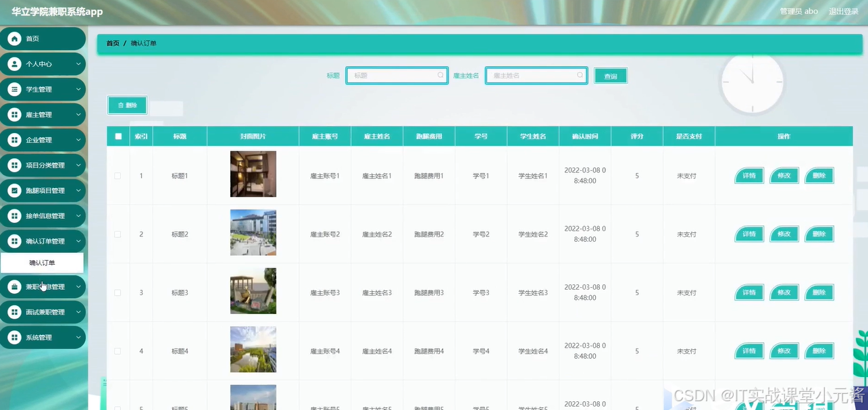
Task: Expand the 接单信息管理 chevron
Action: [78, 216]
